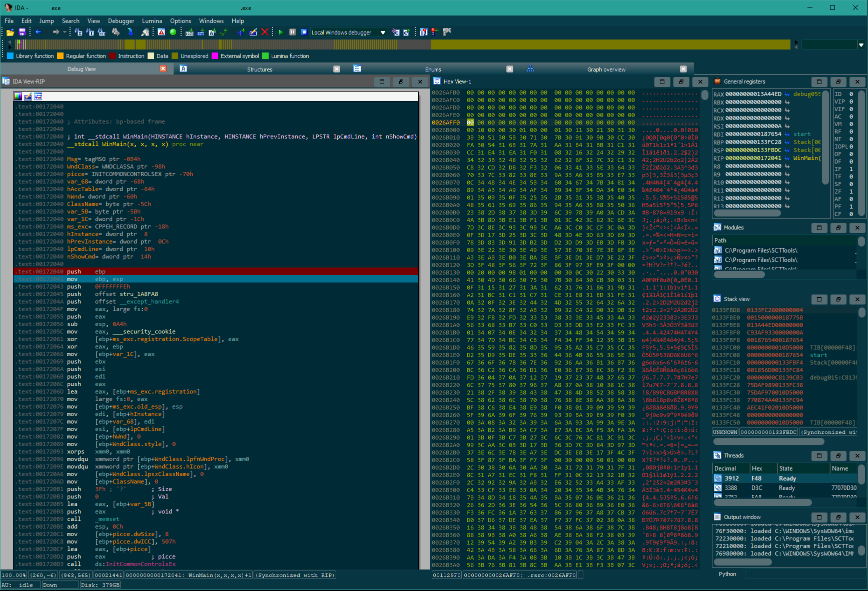Click the Python console button
The image size is (868, 591).
pyautogui.click(x=727, y=574)
